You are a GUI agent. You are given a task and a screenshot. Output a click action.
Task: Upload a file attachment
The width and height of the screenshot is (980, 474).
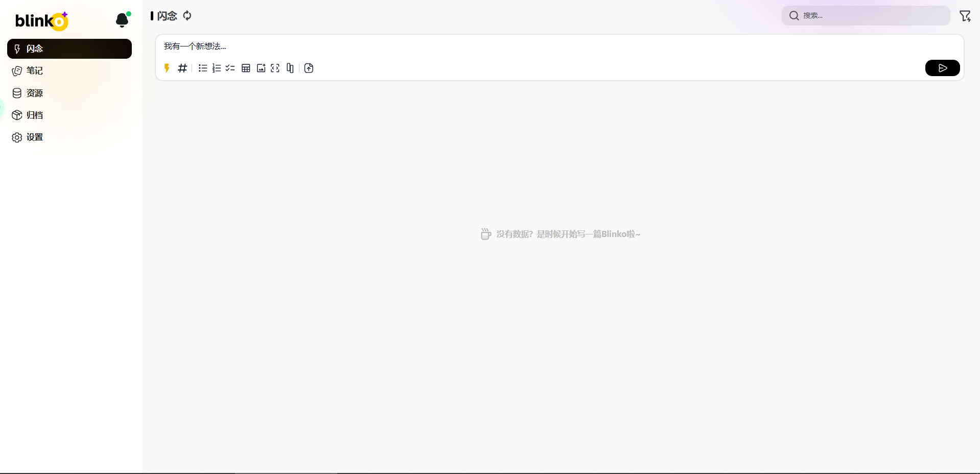pos(309,68)
